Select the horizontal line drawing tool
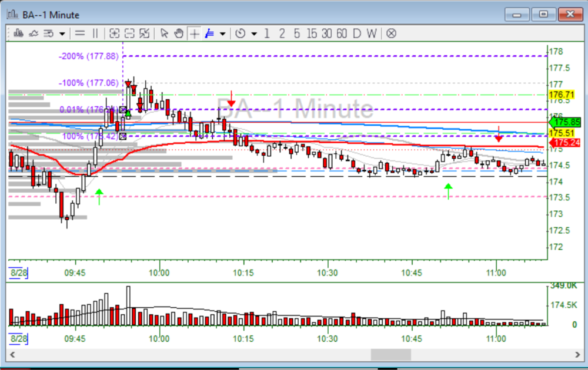 [80, 33]
